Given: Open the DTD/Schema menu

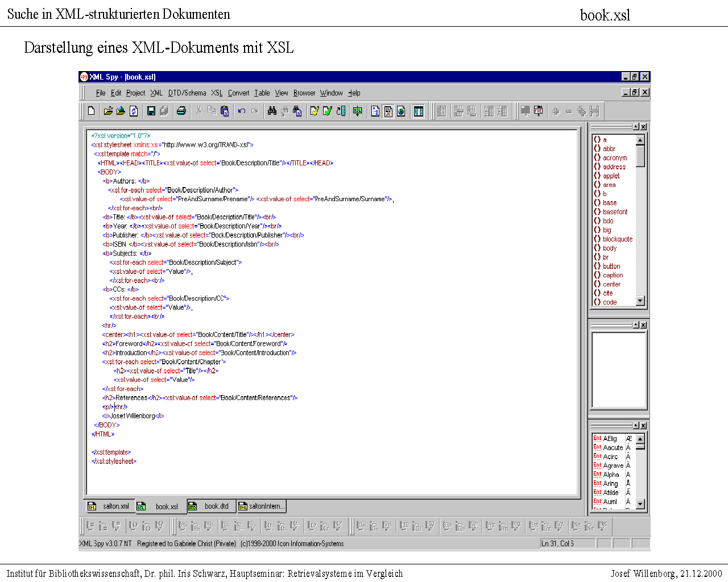Looking at the screenshot, I should click(x=187, y=93).
